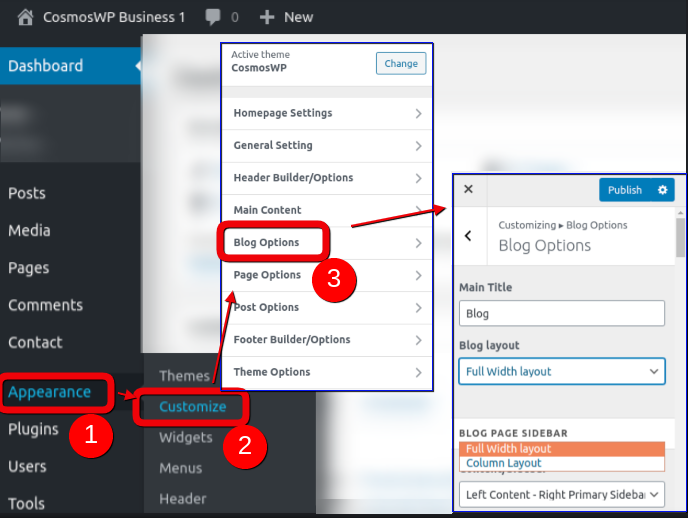Open Dashboard menu item
The image size is (688, 518).
point(70,66)
